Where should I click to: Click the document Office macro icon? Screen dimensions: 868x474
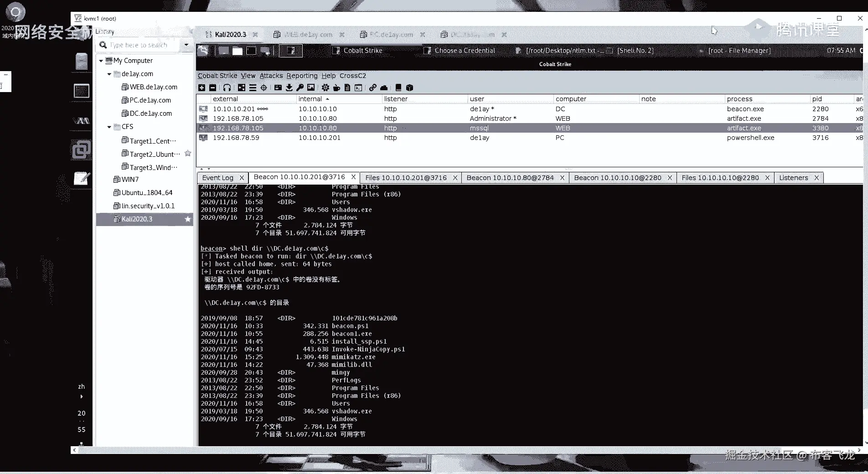[x=347, y=88]
